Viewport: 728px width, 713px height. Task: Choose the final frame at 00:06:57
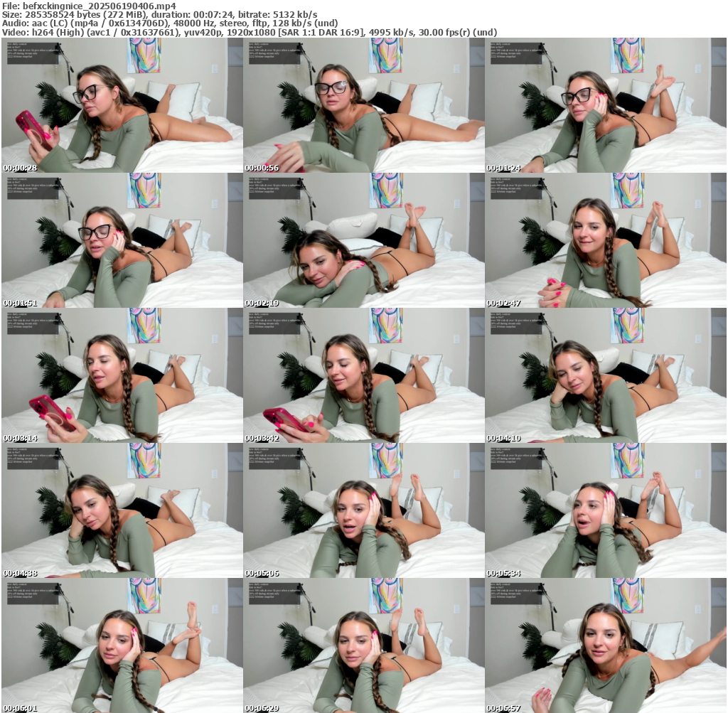606,645
